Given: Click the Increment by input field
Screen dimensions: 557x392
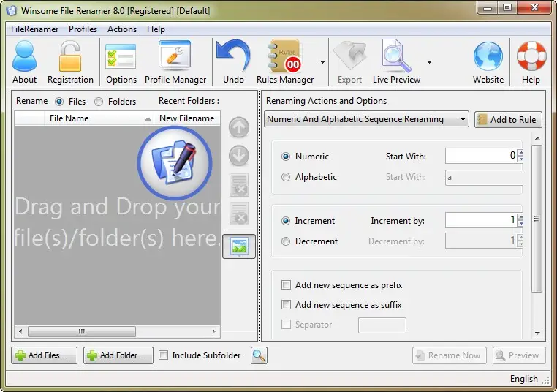Looking at the screenshot, I should pyautogui.click(x=481, y=220).
